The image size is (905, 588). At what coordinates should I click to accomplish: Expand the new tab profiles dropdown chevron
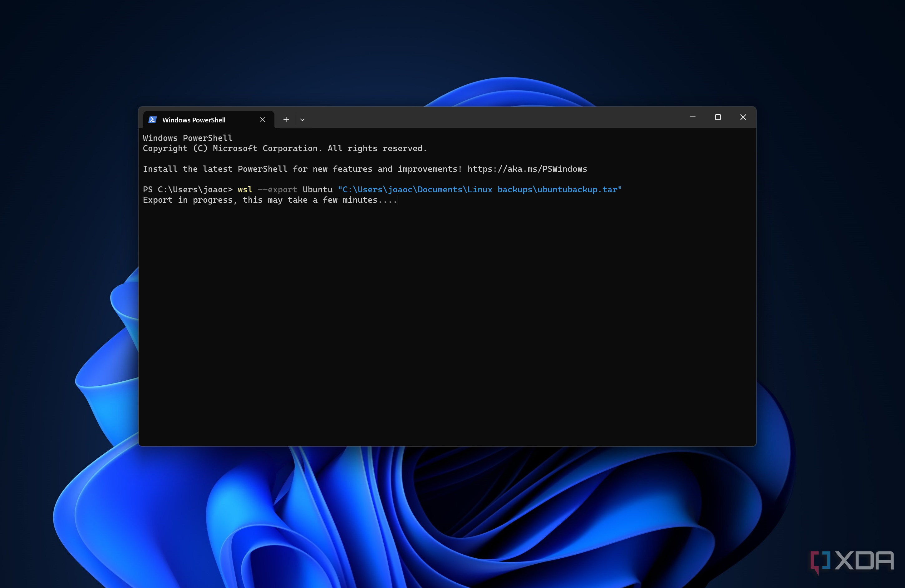point(302,120)
